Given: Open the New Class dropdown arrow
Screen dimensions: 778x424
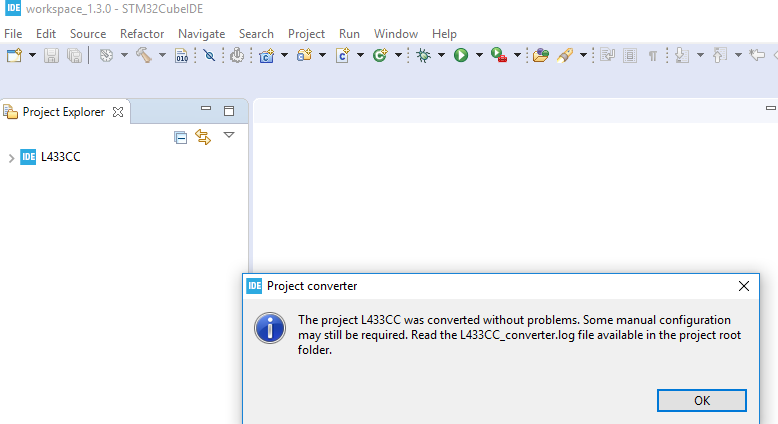Looking at the screenshot, I should (398, 55).
